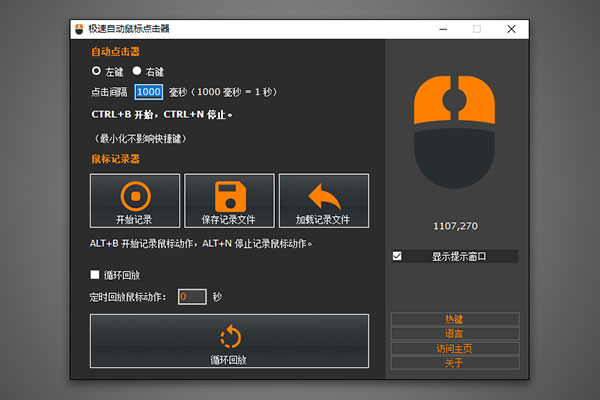Select the 左键 left-button option
600x400 pixels.
coord(97,71)
